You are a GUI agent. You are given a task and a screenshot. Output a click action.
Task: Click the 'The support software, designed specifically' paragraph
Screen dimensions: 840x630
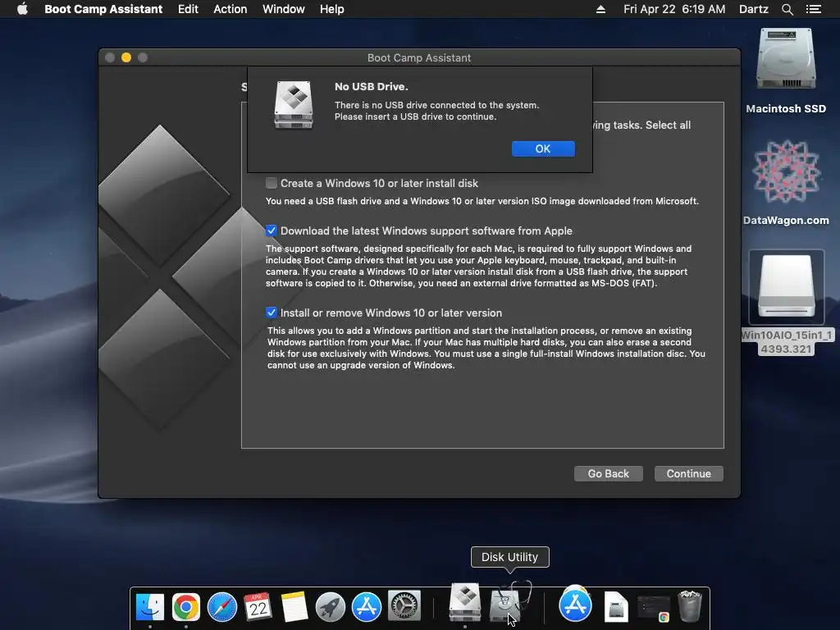(478, 266)
